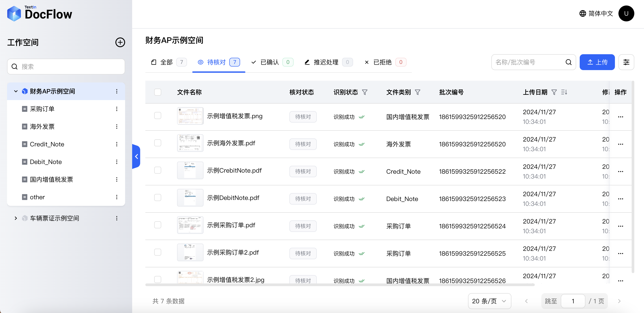The width and height of the screenshot is (644, 313).
Task: Check the box for 示例DebitNote.pdf
Action: tap(157, 198)
